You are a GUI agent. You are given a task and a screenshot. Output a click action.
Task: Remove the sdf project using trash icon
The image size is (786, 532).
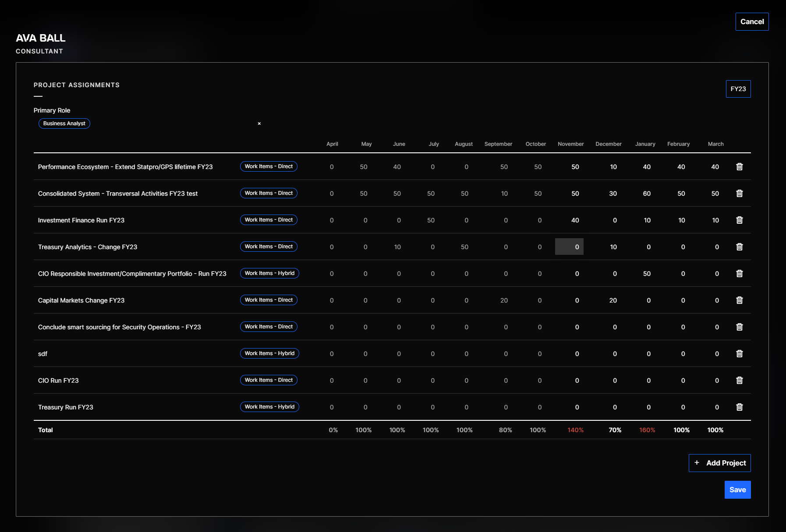(739, 354)
